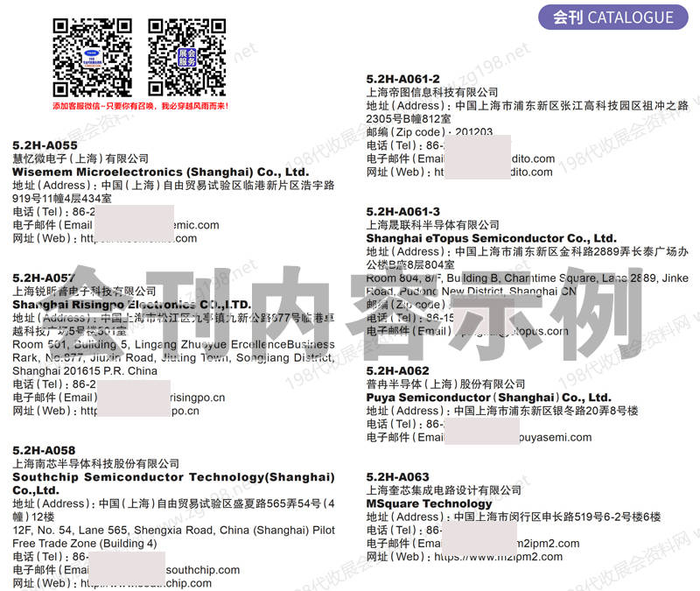Viewport: 700px width, 591px height.
Task: Select the text Shanghai 201615 P.R. China
Action: (85, 371)
